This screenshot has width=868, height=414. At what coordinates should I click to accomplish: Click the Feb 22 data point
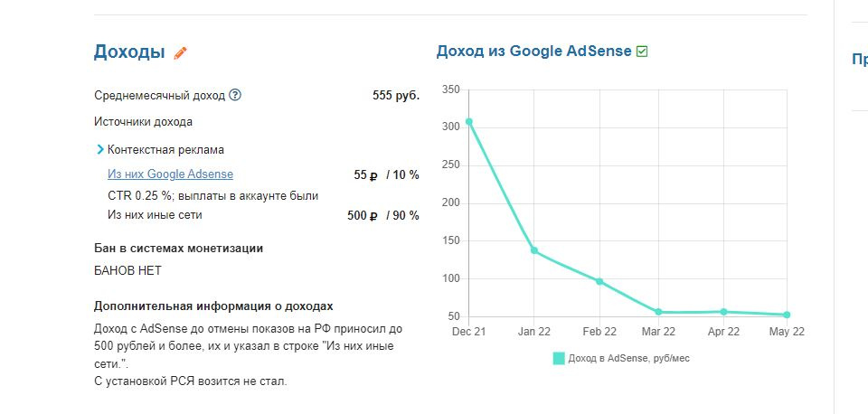tap(599, 281)
